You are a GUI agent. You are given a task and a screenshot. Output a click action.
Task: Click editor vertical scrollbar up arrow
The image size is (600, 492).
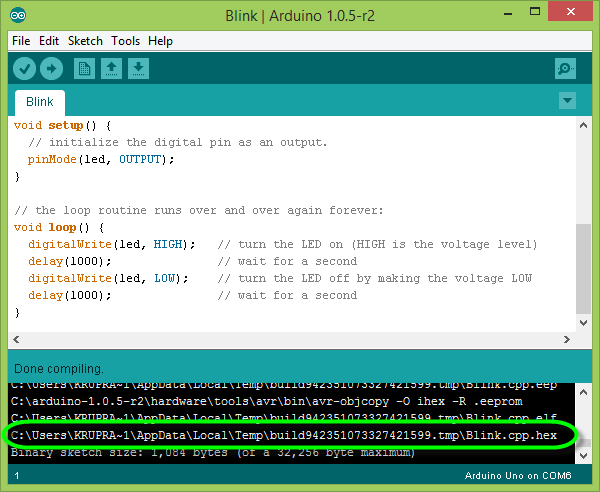pyautogui.click(x=584, y=125)
